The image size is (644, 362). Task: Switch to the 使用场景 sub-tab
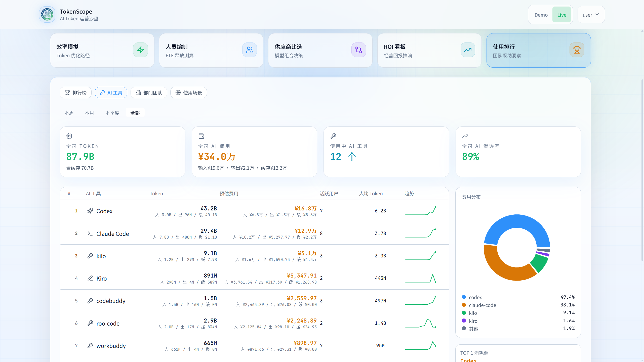(x=189, y=93)
